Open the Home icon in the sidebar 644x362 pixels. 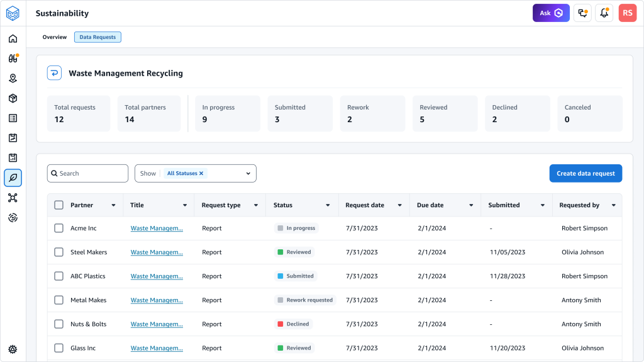click(13, 38)
